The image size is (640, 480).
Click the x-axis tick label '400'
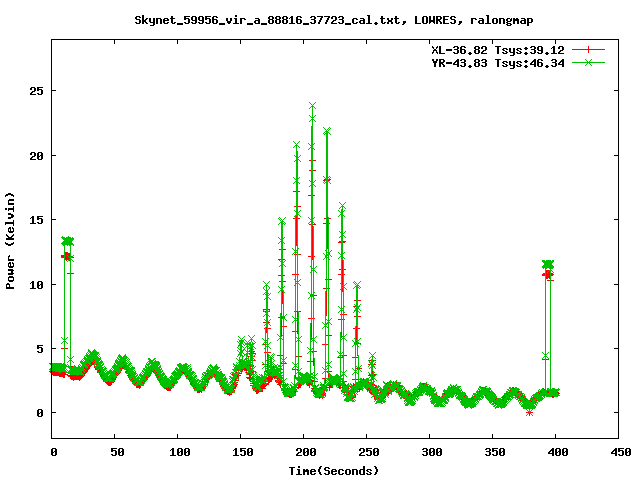click(558, 452)
